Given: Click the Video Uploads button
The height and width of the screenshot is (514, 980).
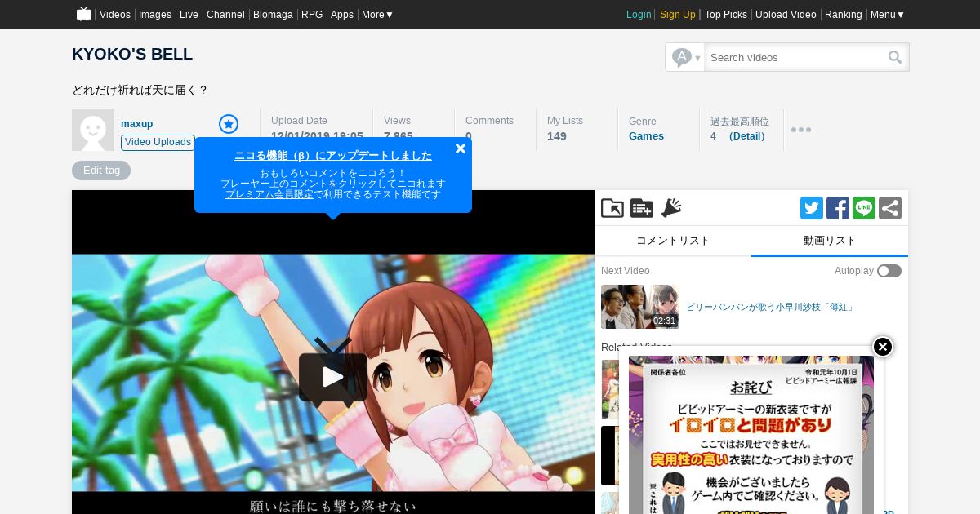Looking at the screenshot, I should point(158,143).
